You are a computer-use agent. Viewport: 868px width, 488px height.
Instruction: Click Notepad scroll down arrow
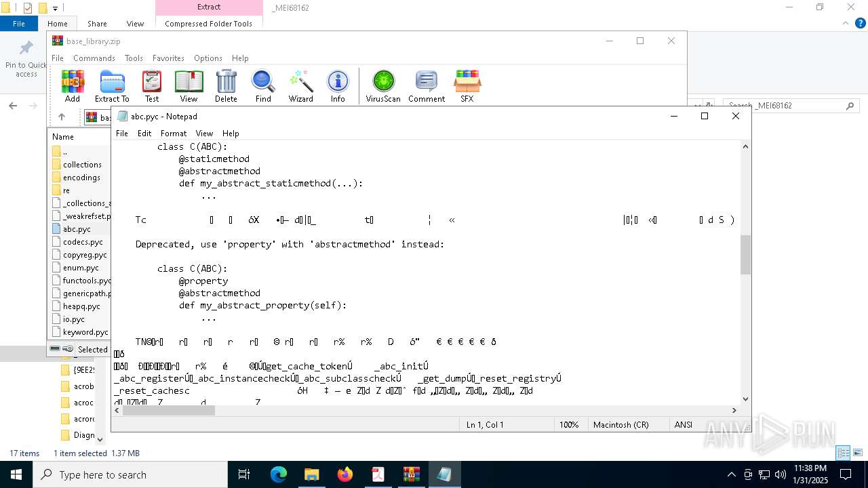coord(745,399)
